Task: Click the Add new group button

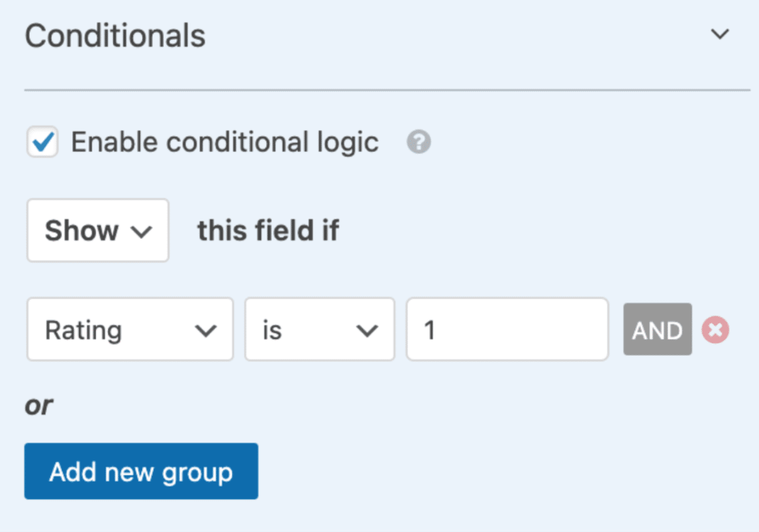Action: click(x=141, y=471)
